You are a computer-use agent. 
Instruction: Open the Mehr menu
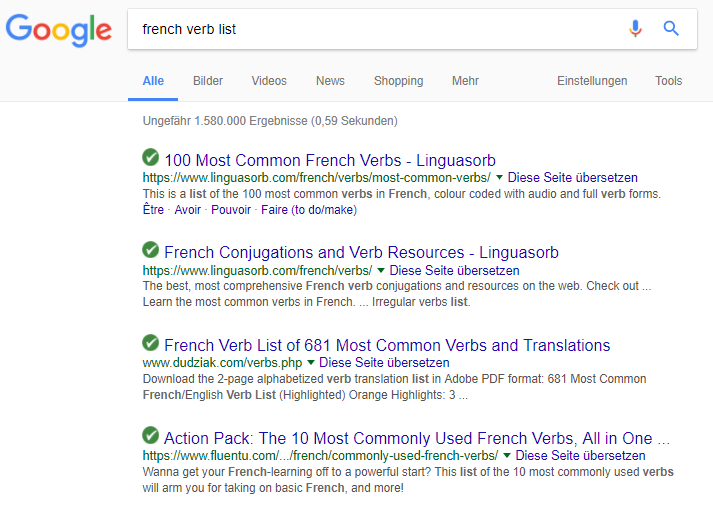click(465, 81)
